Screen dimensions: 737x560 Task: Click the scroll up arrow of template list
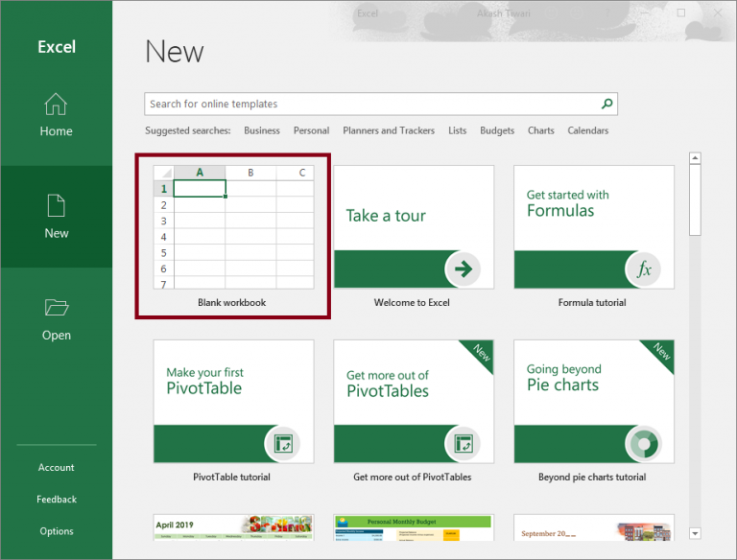(x=696, y=158)
